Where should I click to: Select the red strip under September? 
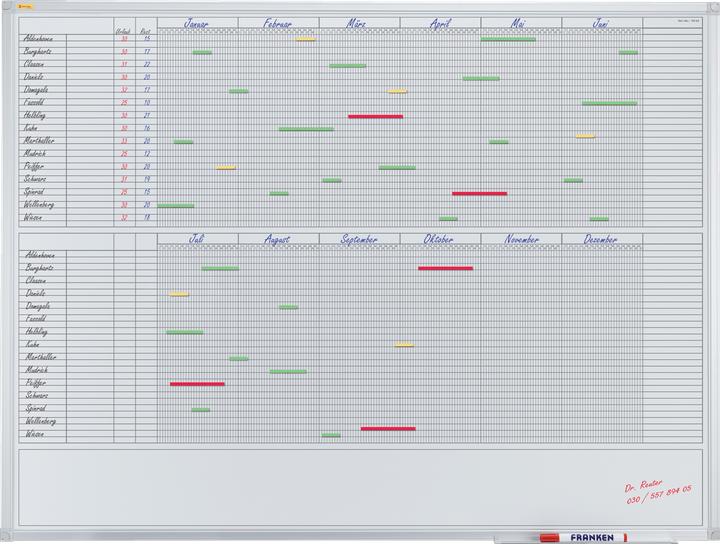(388, 429)
